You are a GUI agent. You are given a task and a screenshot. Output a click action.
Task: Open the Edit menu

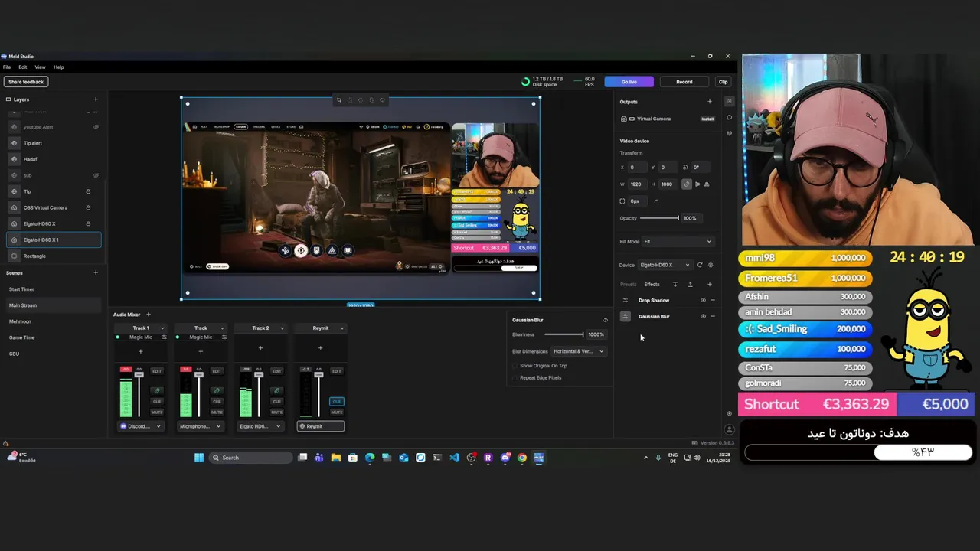pos(23,67)
